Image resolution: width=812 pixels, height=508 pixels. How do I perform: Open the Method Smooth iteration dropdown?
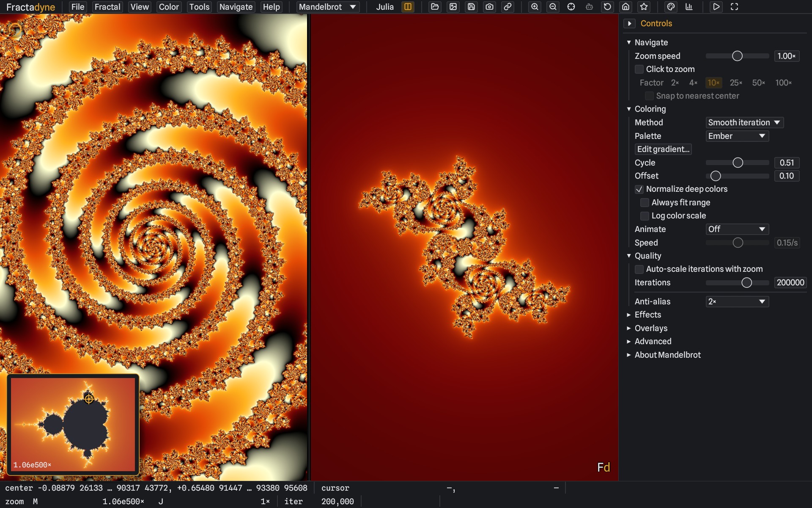click(x=744, y=122)
